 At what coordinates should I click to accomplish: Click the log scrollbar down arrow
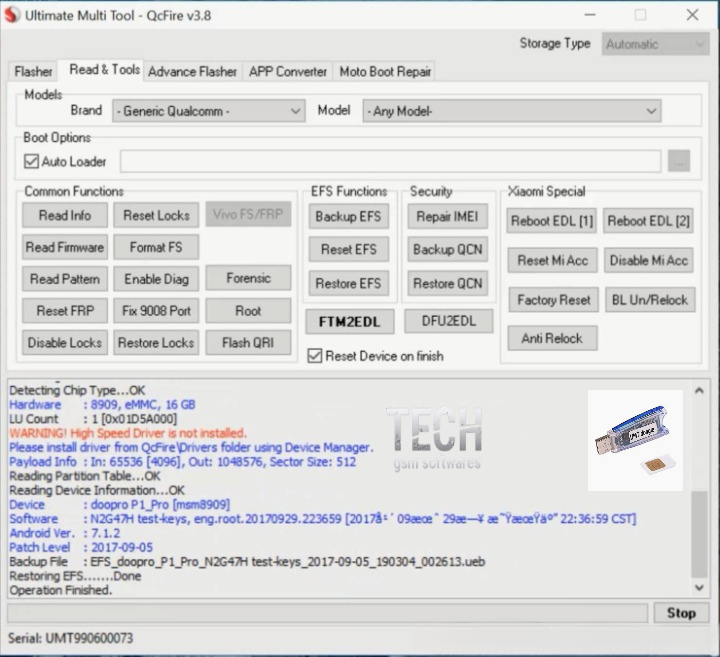[699, 587]
